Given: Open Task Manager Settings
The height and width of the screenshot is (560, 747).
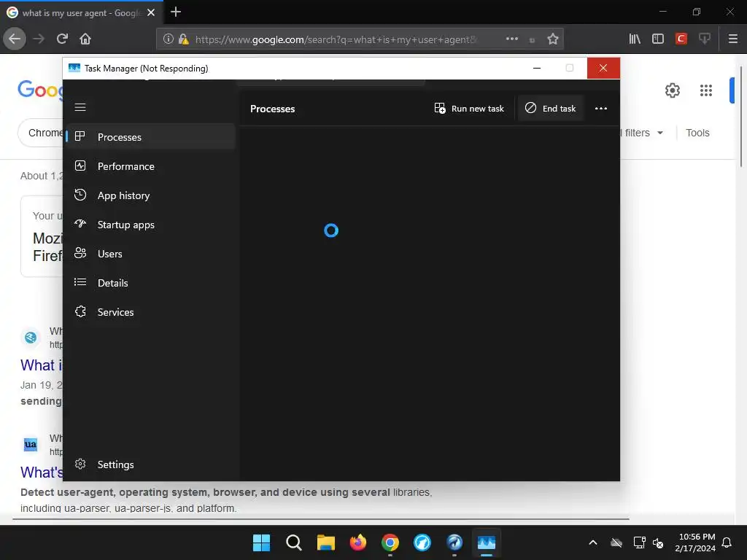Looking at the screenshot, I should [x=151, y=464].
